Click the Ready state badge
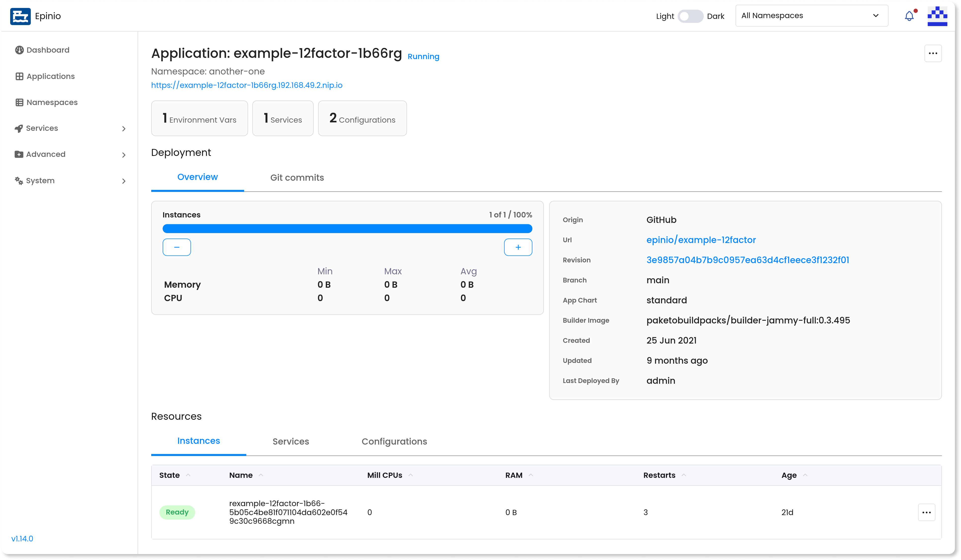The image size is (961, 560). 177,512
